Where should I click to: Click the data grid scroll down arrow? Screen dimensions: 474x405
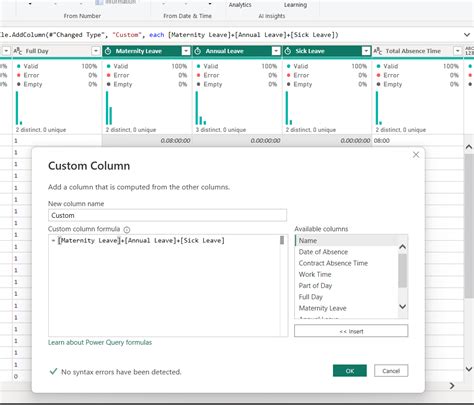point(469,369)
